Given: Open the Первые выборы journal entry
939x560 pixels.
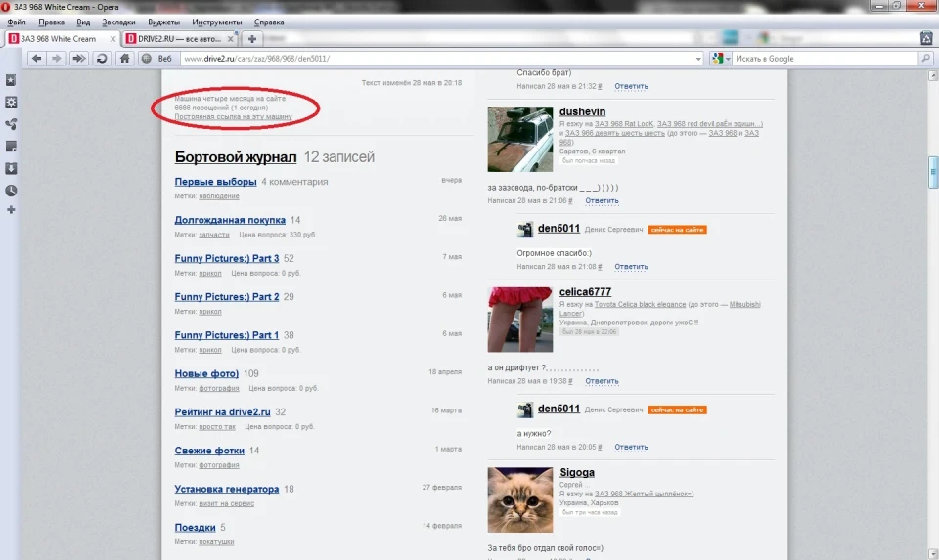Looking at the screenshot, I should (215, 181).
